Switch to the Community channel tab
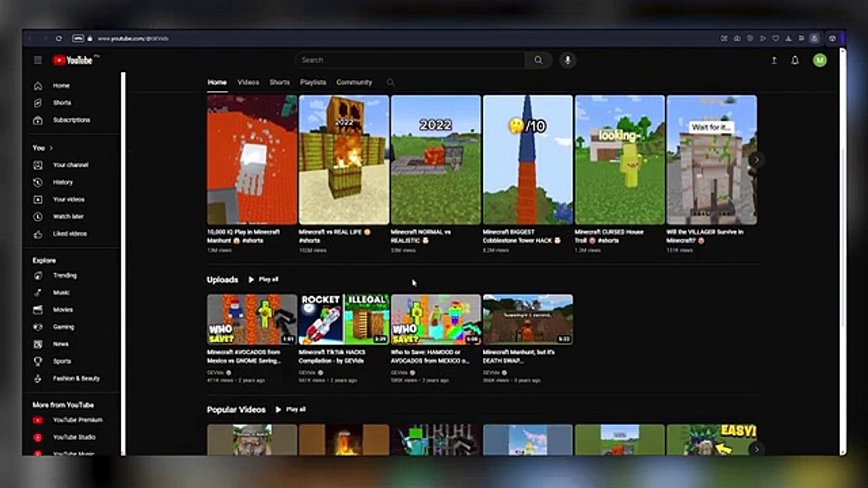This screenshot has height=488, width=868. point(354,83)
